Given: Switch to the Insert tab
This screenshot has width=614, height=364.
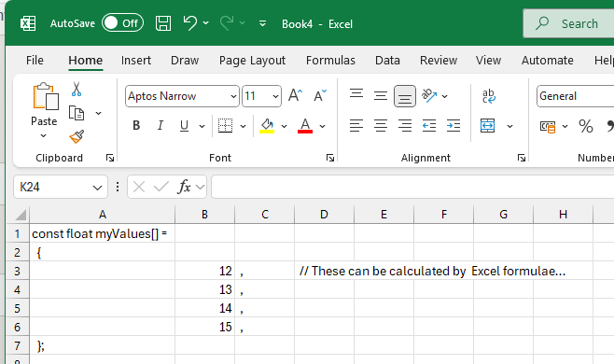Looking at the screenshot, I should click(136, 61).
